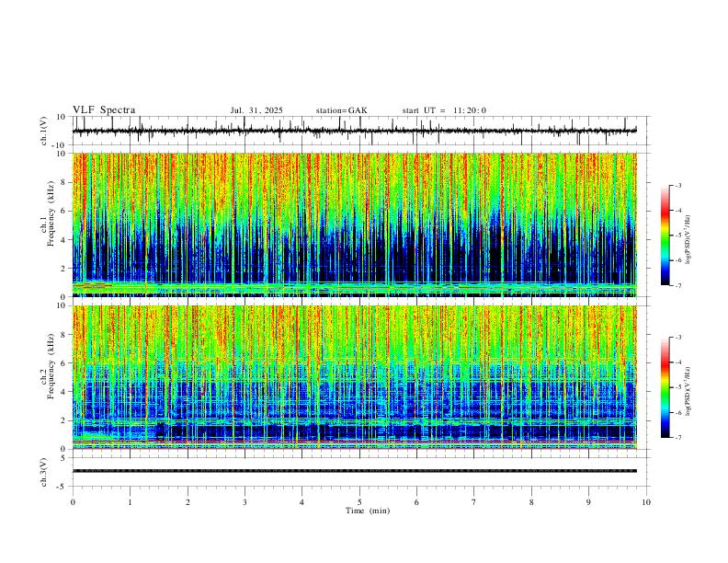This screenshot has height=563, width=728.
Task: Click the "-5" tick on ch.3(V) axis
Action: click(62, 487)
